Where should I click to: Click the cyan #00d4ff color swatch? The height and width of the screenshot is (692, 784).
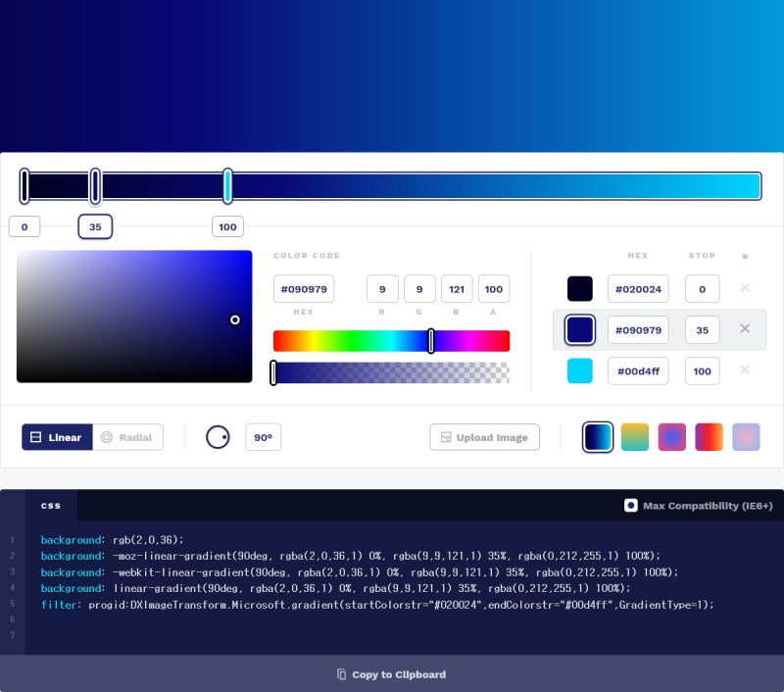579,371
